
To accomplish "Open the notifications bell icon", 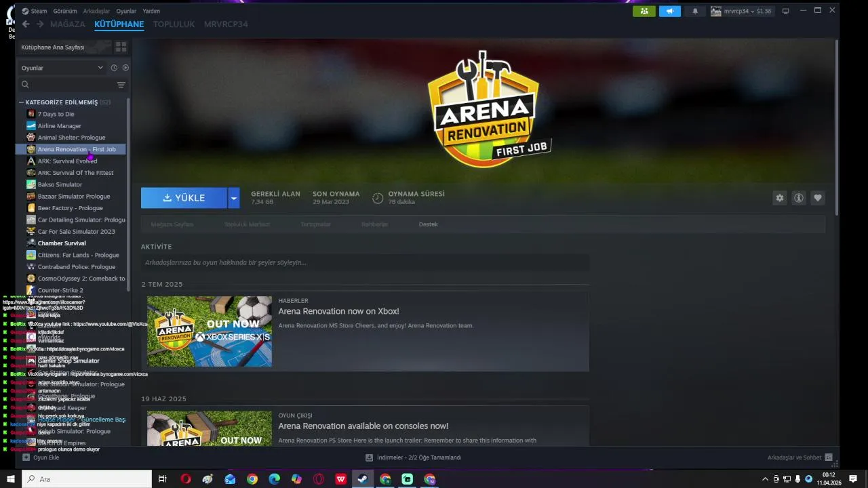I will [694, 11].
